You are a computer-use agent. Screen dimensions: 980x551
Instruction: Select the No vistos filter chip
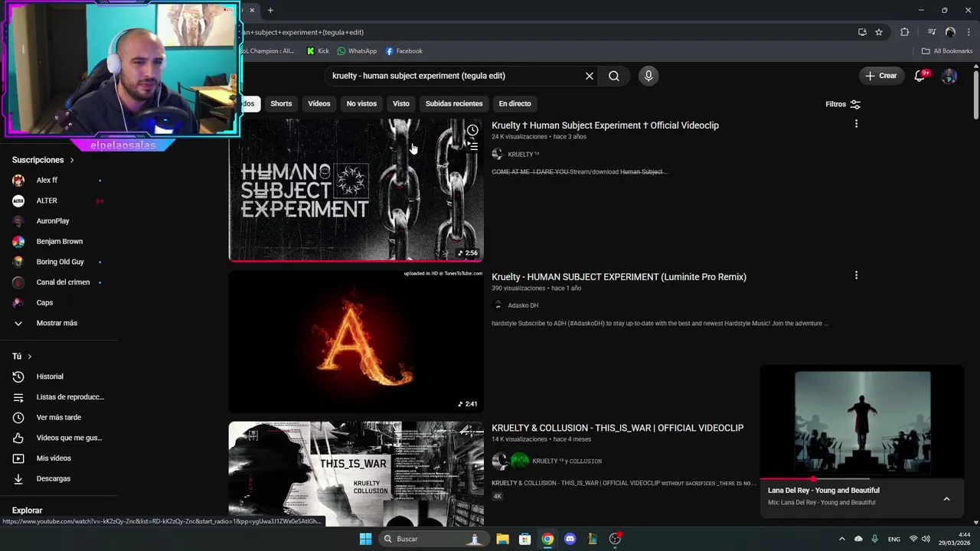point(361,104)
